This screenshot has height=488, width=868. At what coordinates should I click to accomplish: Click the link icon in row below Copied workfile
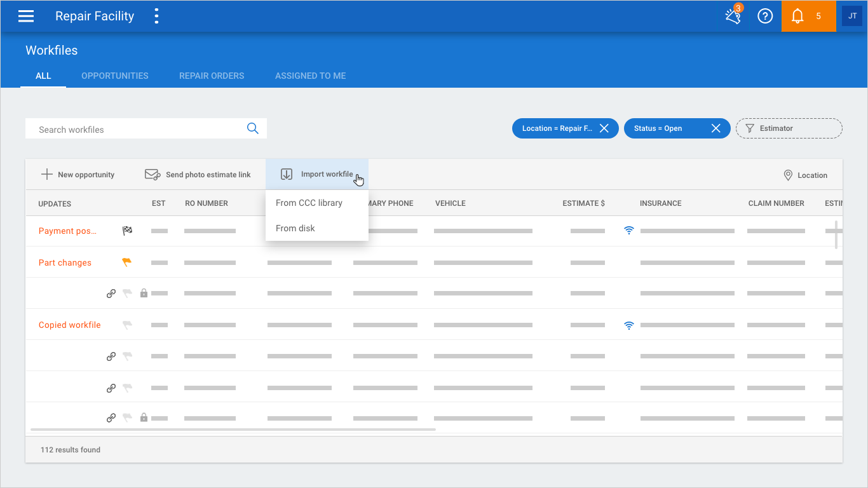[x=111, y=356]
